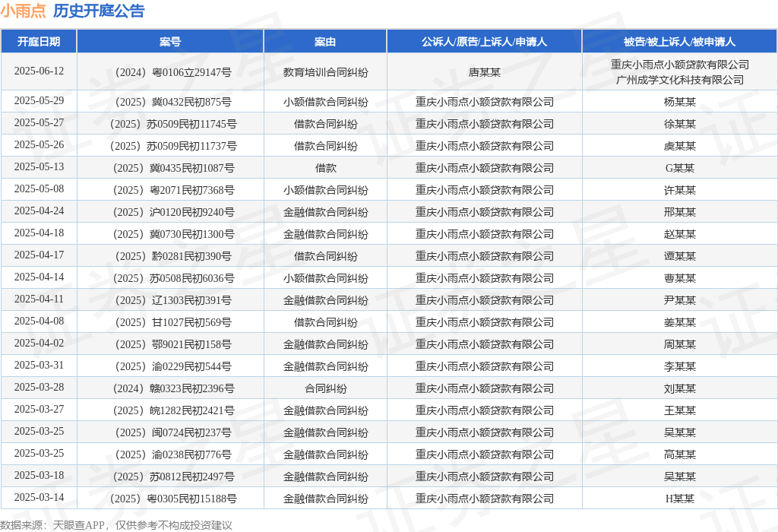This screenshot has width=778, height=532.
Task: Click defendant 邢某某
Action: pos(680,212)
